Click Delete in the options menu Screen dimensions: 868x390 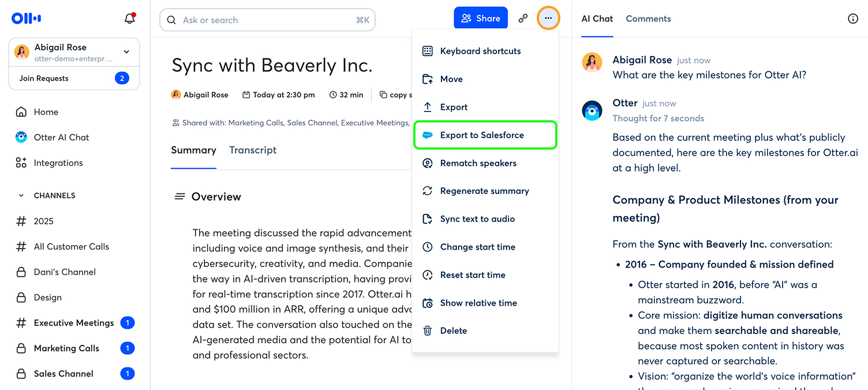(453, 331)
